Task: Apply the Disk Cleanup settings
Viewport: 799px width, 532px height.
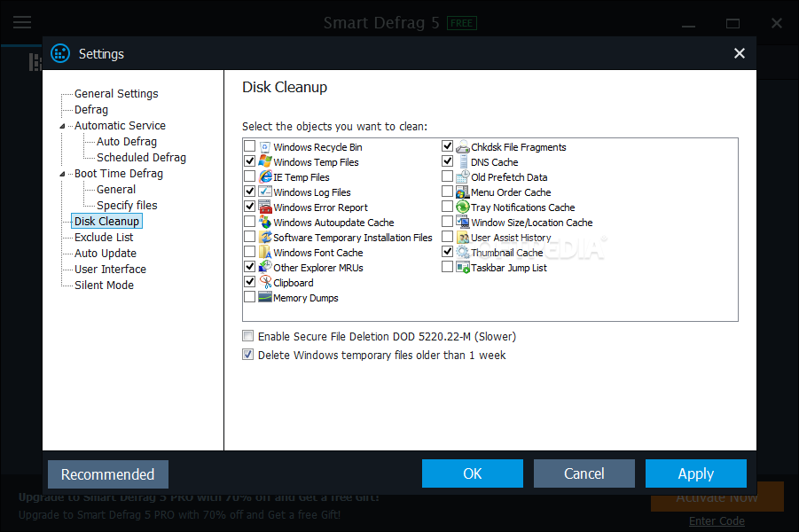Action: point(695,473)
